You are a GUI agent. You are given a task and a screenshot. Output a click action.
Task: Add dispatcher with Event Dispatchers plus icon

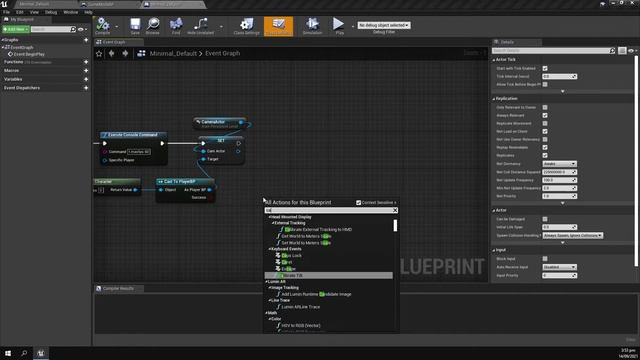click(x=86, y=88)
